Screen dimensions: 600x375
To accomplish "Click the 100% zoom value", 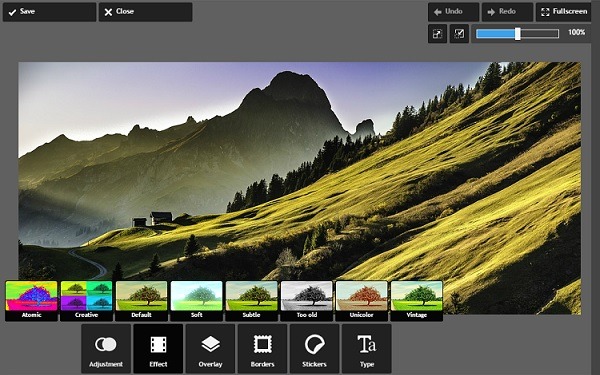I will (576, 33).
